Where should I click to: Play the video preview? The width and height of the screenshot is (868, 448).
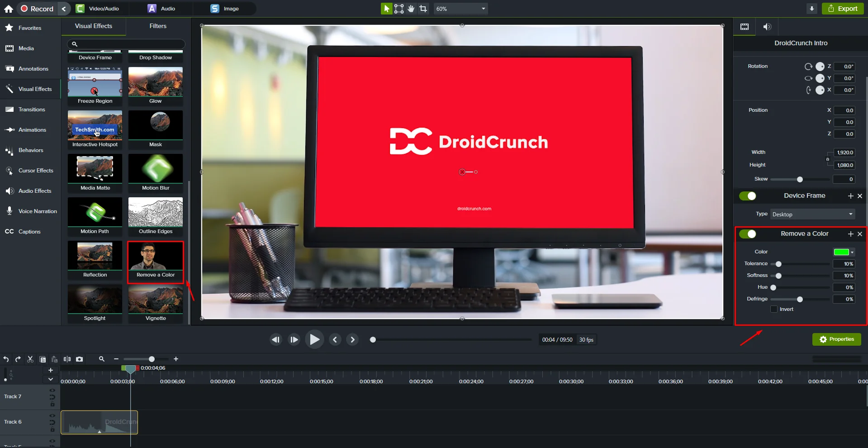tap(314, 339)
